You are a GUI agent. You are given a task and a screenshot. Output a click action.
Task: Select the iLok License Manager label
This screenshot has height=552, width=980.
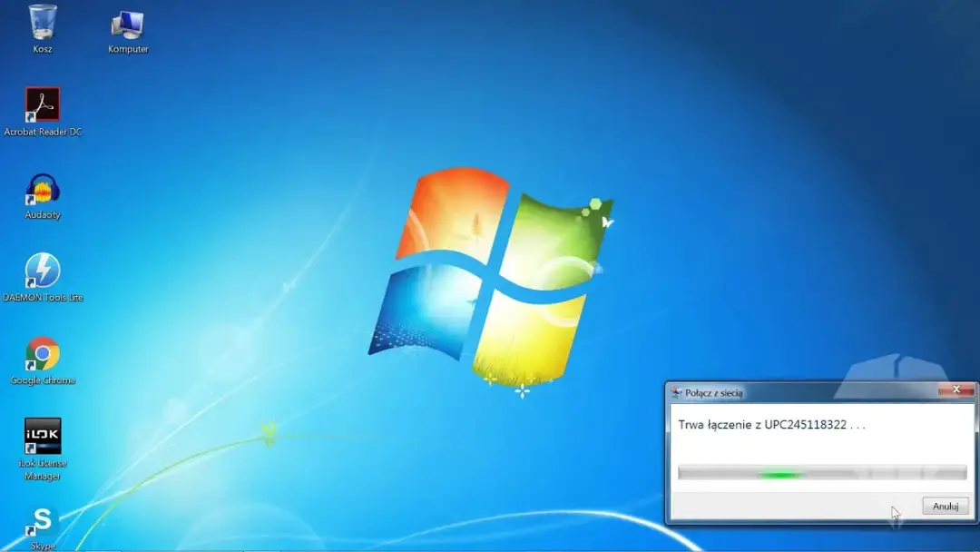[x=44, y=465]
